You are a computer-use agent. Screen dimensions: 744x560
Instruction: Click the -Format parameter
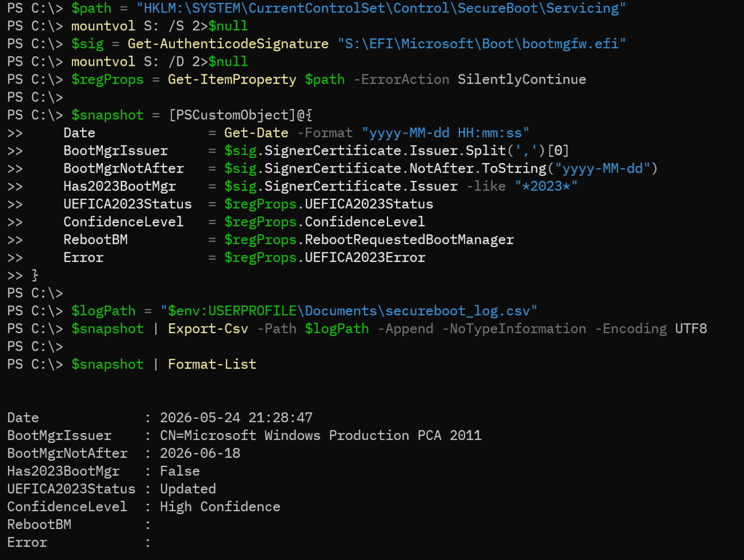pyautogui.click(x=325, y=133)
